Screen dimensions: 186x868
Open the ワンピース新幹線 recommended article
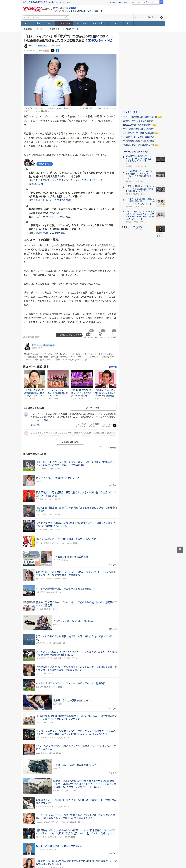click(64, 589)
